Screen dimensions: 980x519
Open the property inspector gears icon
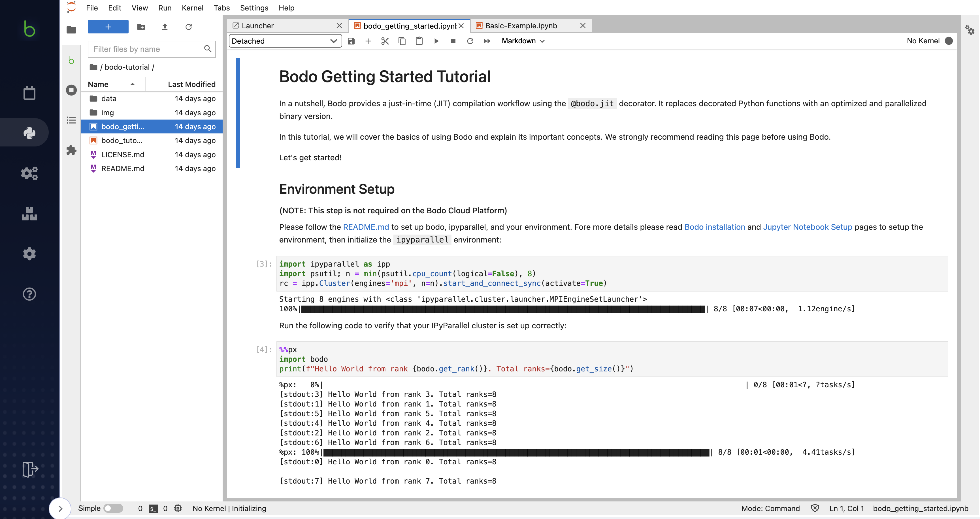[969, 30]
